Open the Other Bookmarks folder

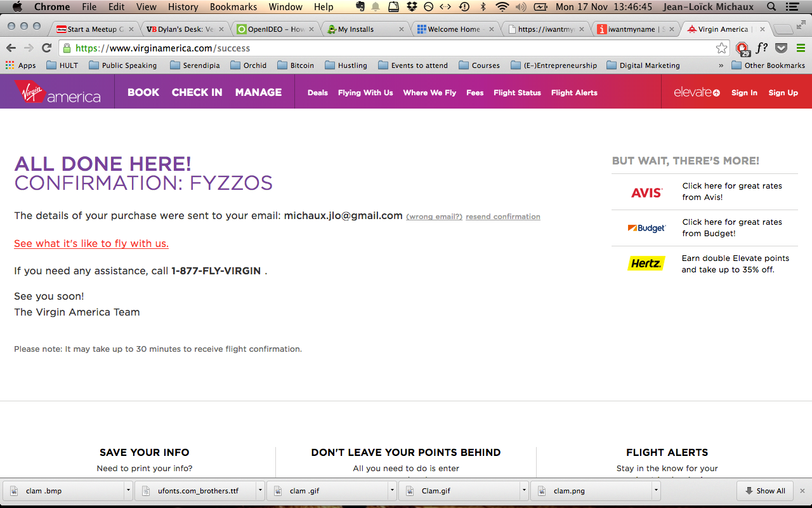(x=768, y=65)
